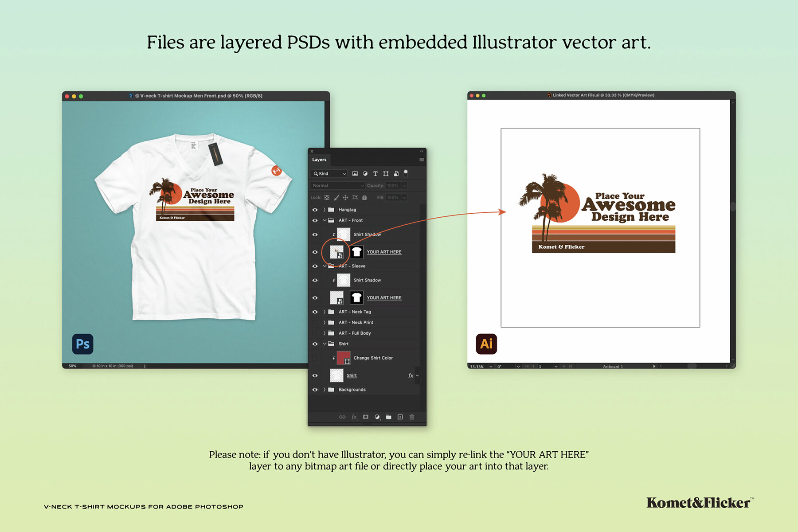The image size is (798, 532).
Task: Click the ART - Front t-shirt mask thumbnail
Action: [x=356, y=252]
